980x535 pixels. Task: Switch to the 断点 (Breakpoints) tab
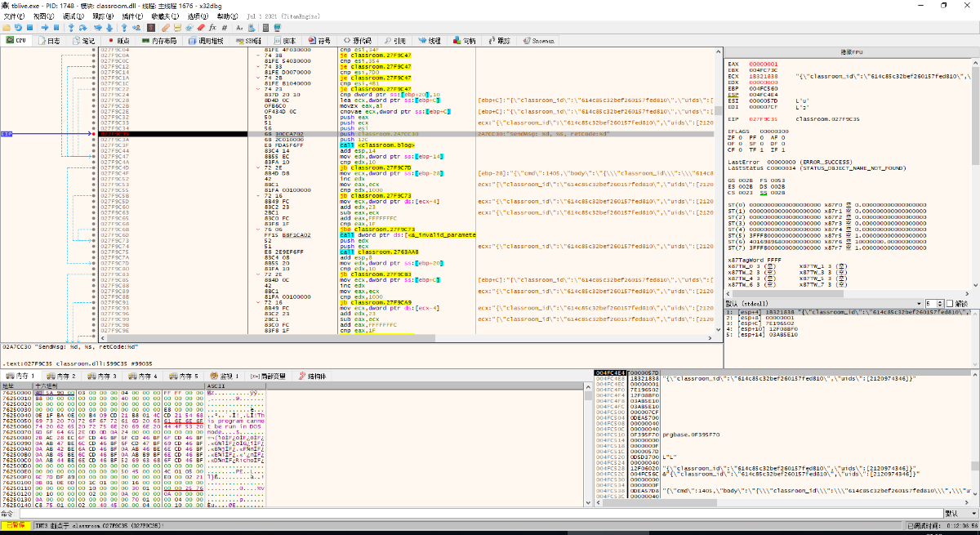[118, 40]
